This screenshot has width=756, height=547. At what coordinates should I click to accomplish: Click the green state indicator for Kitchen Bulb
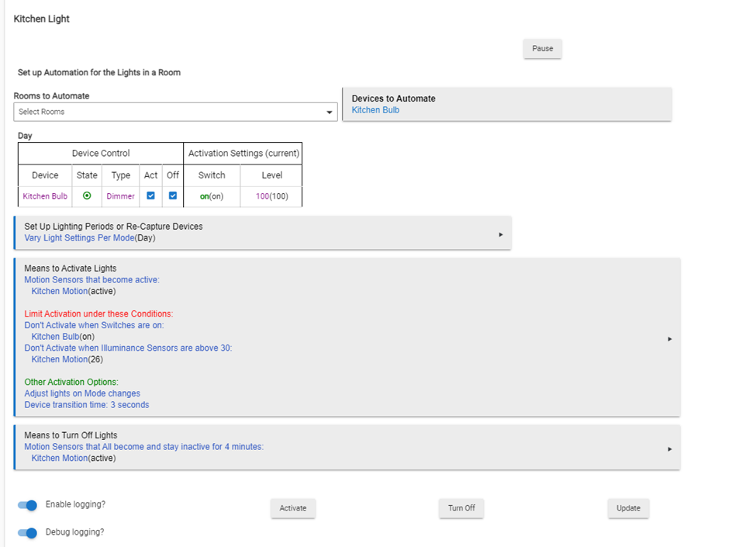coord(87,196)
